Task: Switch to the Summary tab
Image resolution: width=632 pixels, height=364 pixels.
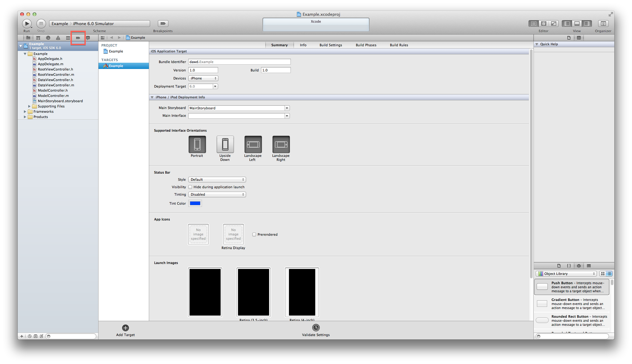Action: tap(279, 45)
